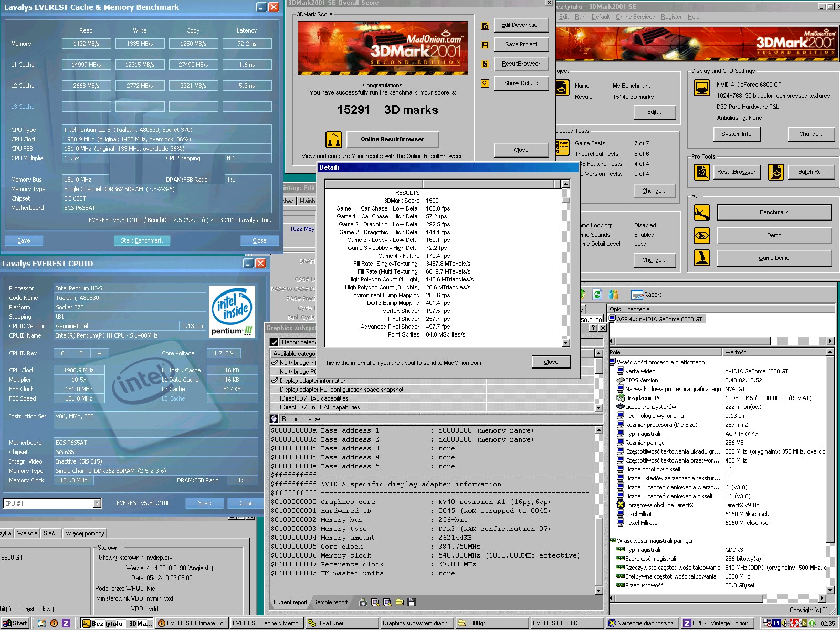Click the Wartość column header
Viewport: 840px width, 630px height.
pyautogui.click(x=774, y=352)
